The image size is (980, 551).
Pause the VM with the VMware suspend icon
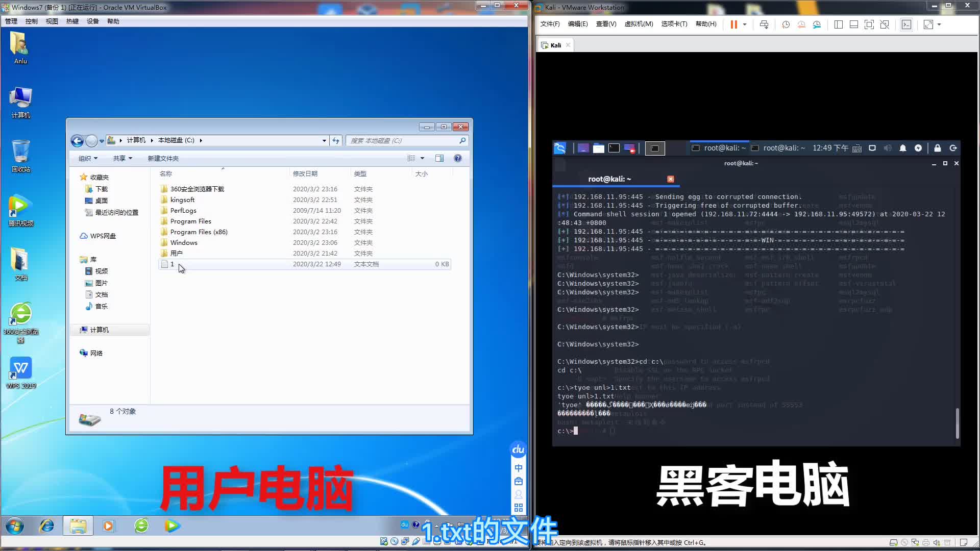pos(733,24)
